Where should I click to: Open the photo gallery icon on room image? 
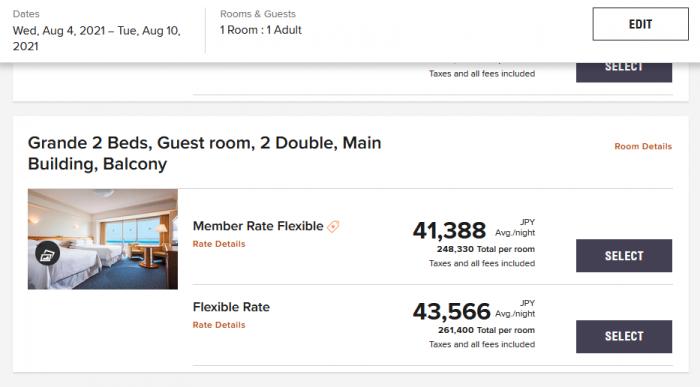coord(47,254)
